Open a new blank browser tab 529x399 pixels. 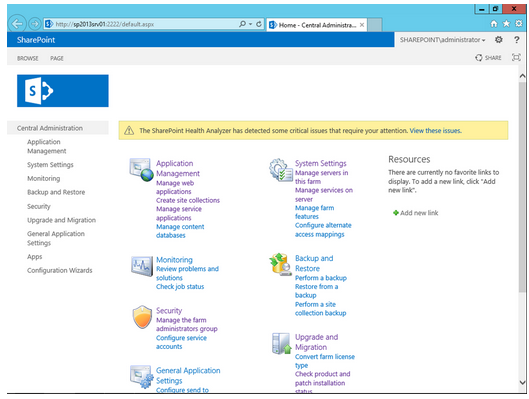click(374, 25)
